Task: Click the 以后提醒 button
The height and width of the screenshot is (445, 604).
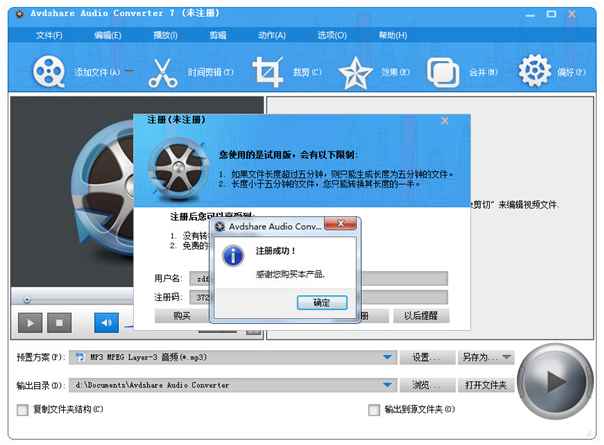Action: pos(419,316)
